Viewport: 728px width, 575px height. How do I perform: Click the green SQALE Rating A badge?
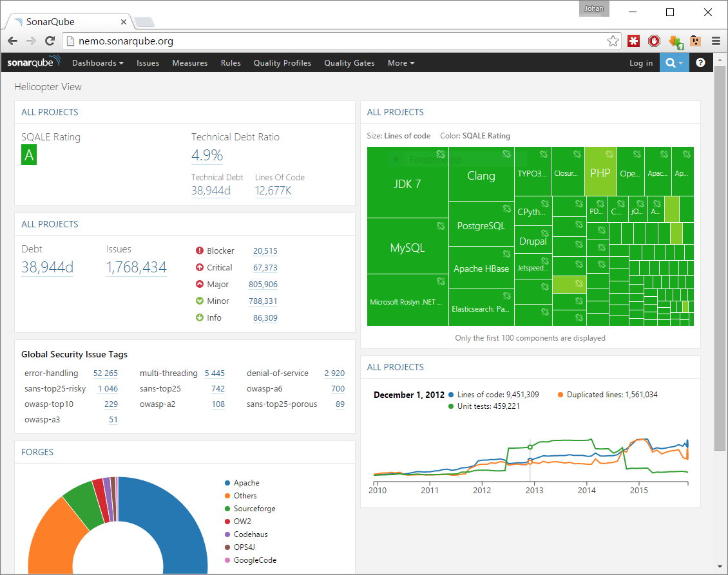tap(29, 155)
